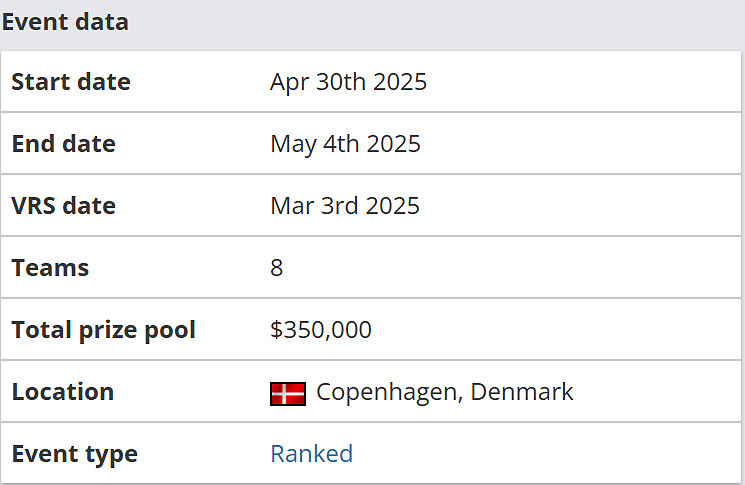This screenshot has height=485, width=745.
Task: Click the teams count value 8
Action: tap(277, 268)
